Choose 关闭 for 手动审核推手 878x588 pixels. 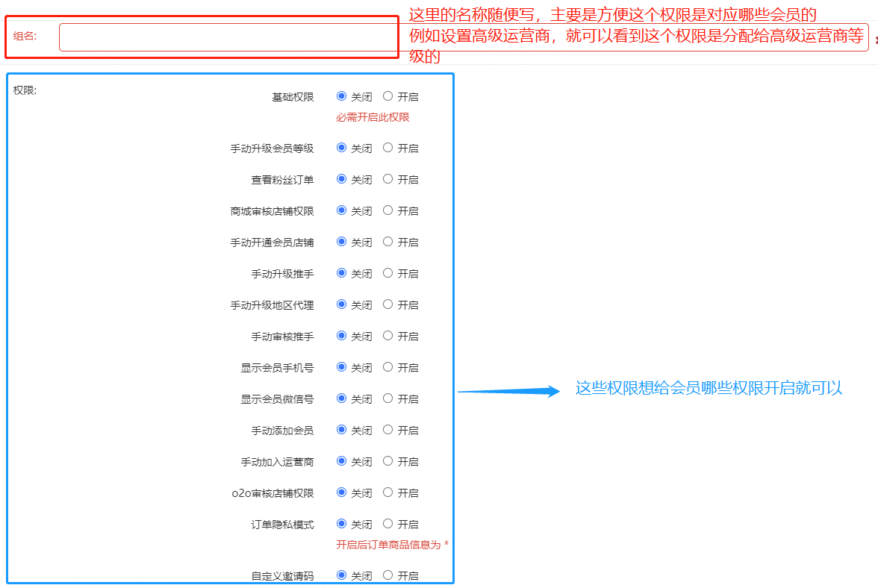click(341, 336)
